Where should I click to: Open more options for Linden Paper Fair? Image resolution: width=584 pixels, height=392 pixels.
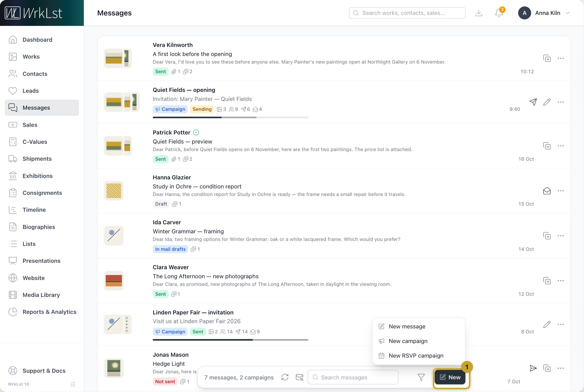point(561,324)
